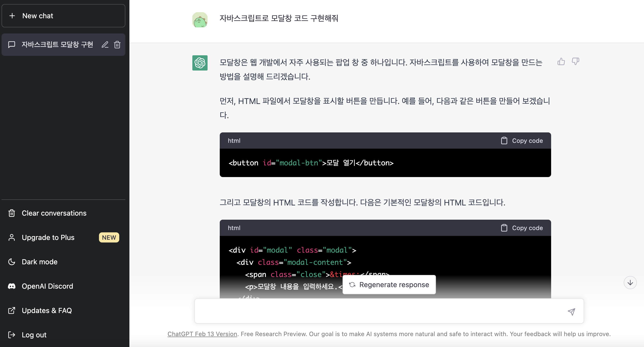Open the 자바스크립트 모달창 구현 conversation

[57, 45]
